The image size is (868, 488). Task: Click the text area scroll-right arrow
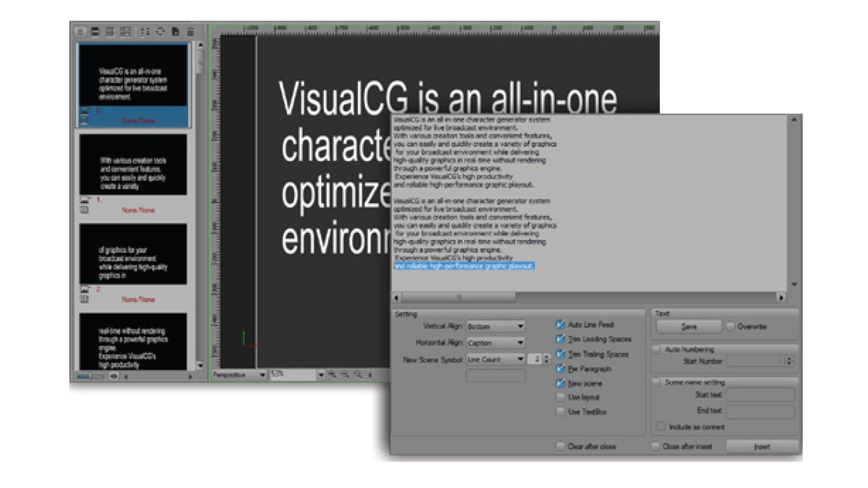[781, 297]
